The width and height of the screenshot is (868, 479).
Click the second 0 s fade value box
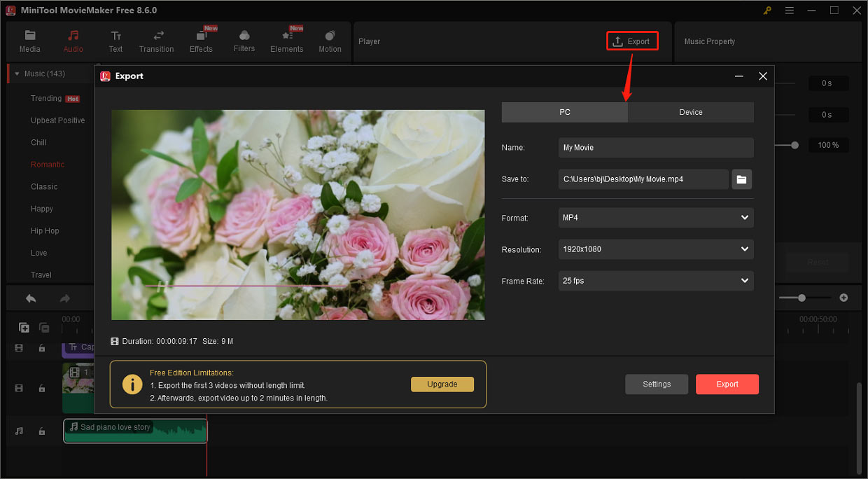pos(828,114)
